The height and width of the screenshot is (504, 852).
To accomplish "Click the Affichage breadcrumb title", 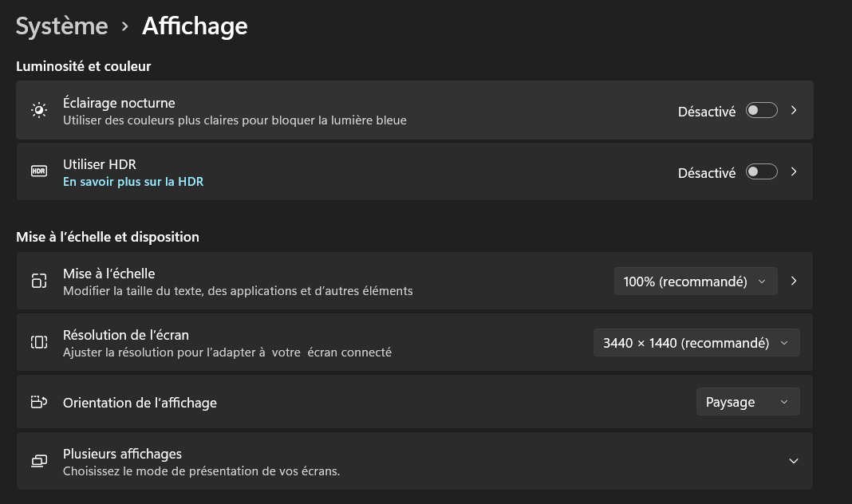I will (x=195, y=26).
